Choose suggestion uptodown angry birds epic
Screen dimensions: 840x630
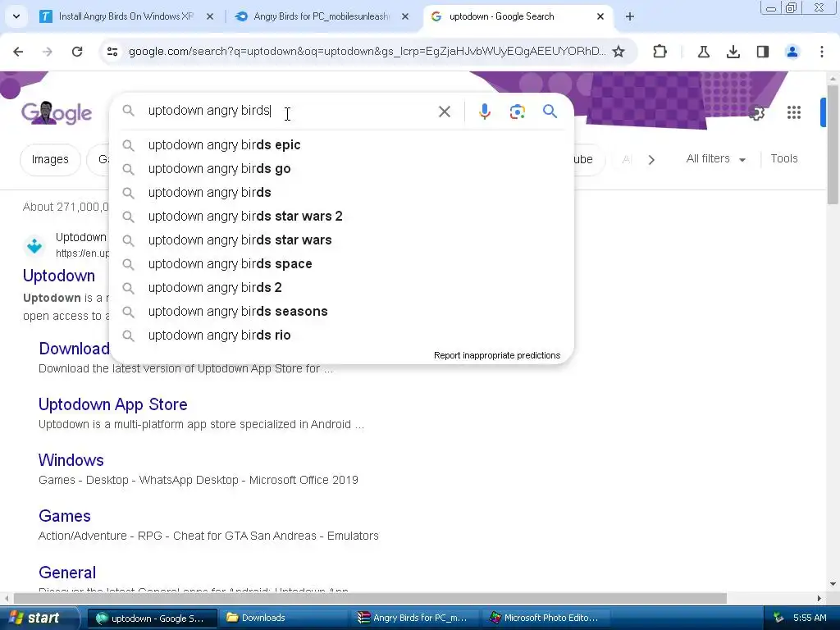tap(342, 144)
